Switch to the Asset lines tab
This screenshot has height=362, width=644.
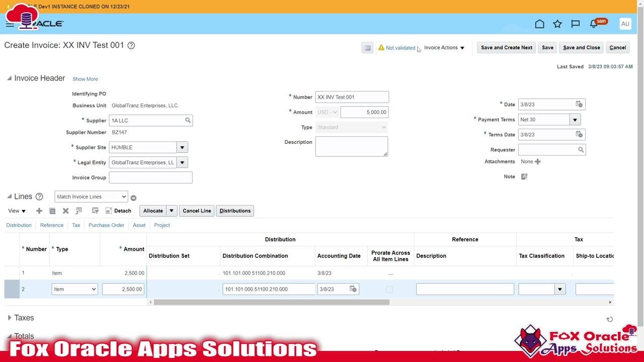tap(139, 225)
